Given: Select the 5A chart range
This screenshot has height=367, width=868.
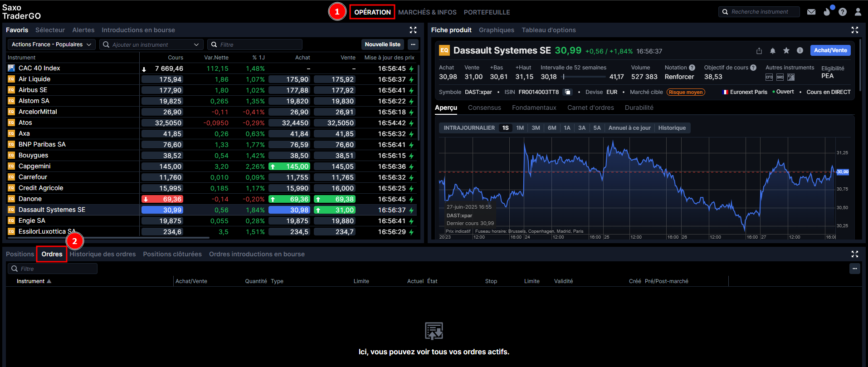Looking at the screenshot, I should (597, 128).
